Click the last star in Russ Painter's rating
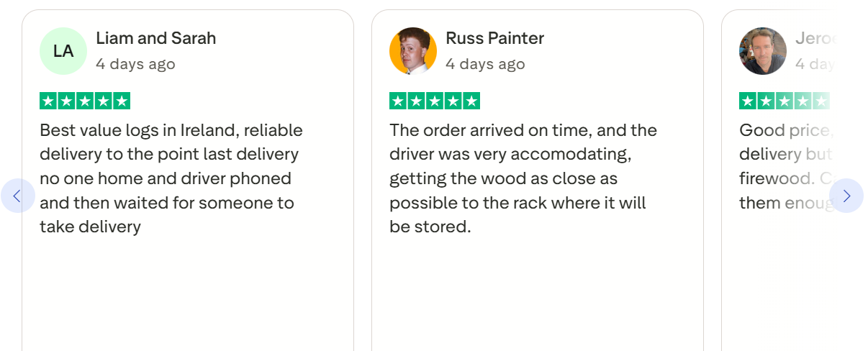Image resolution: width=868 pixels, height=351 pixels. pyautogui.click(x=471, y=101)
